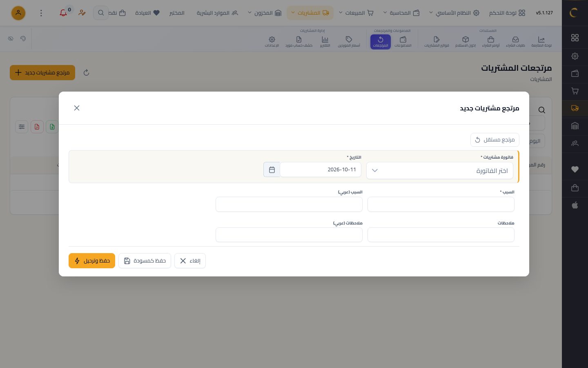588x368 pixels.
Task: Toggle مرتجع مستقل standalone return option
Action: [495, 140]
